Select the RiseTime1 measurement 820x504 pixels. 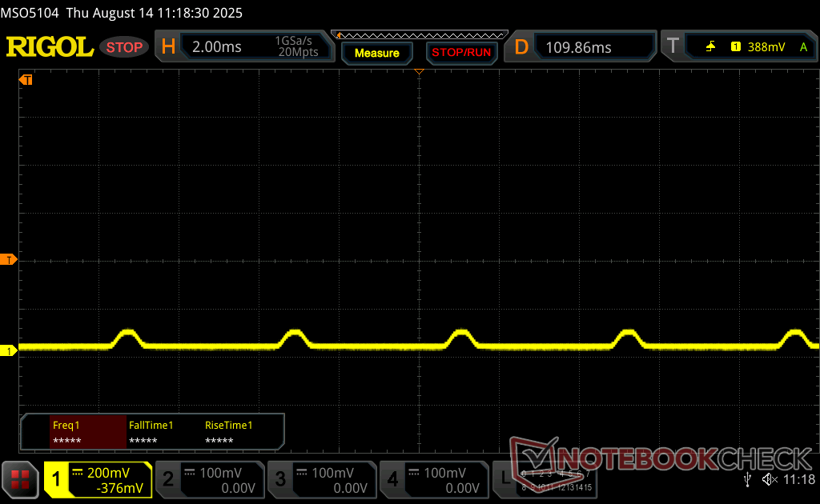click(x=228, y=433)
